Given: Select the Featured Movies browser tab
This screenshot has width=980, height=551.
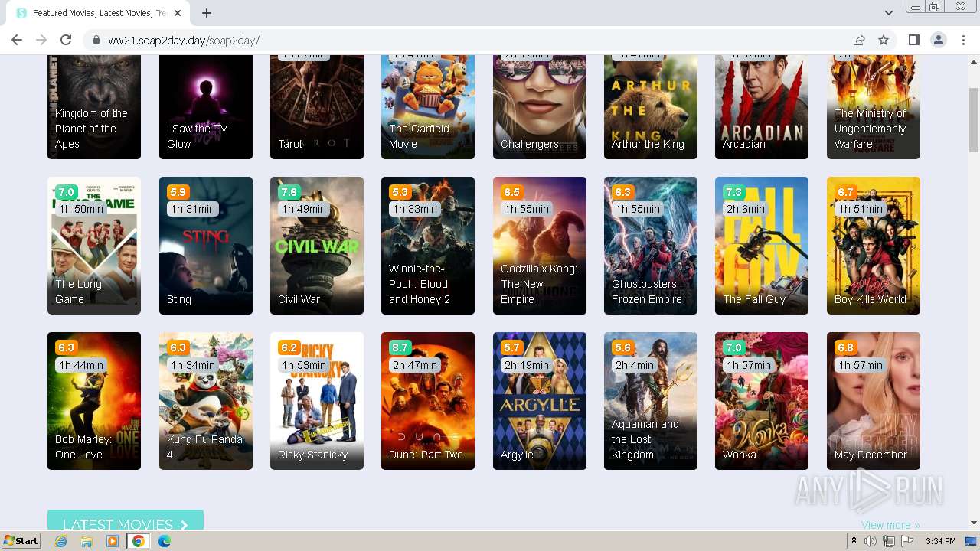Looking at the screenshot, I should click(x=100, y=13).
